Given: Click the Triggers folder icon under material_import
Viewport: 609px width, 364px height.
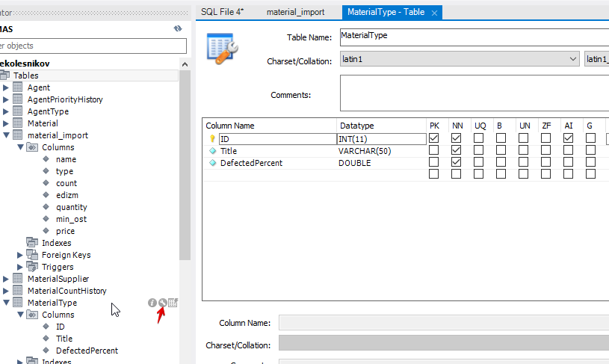Looking at the screenshot, I should click(x=31, y=267).
